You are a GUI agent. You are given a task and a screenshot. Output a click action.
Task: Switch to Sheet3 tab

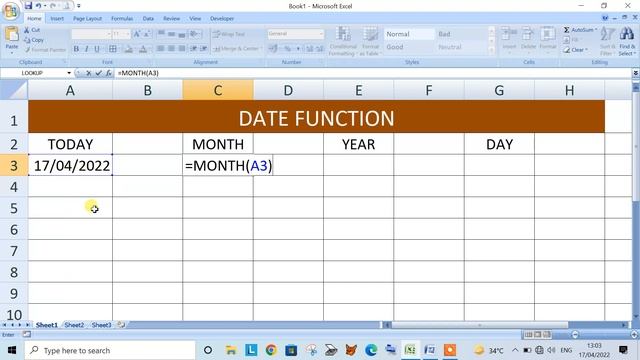(x=101, y=325)
